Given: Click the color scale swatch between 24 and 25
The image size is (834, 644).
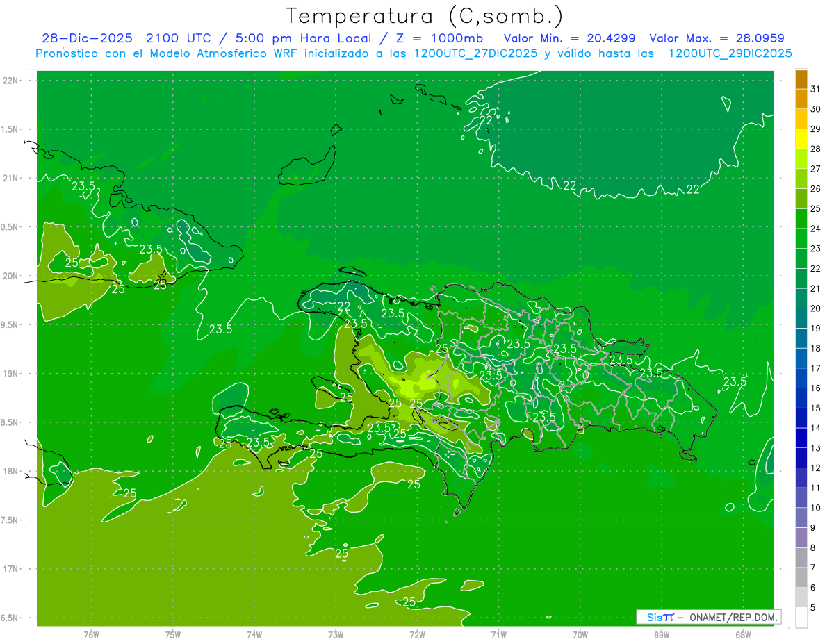Looking at the screenshot, I should (801, 218).
